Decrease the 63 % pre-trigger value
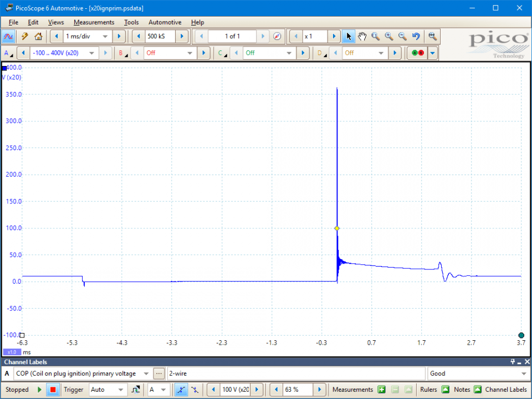532x399 pixels. click(276, 390)
